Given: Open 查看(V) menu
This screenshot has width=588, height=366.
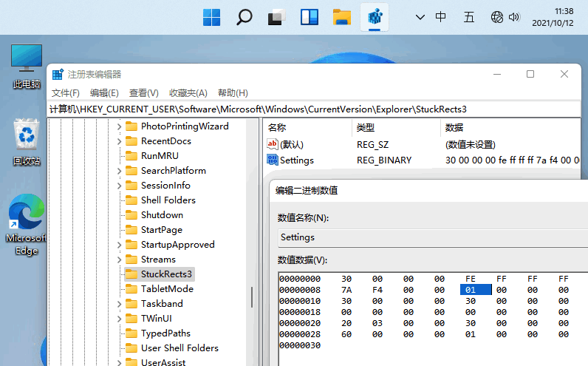Looking at the screenshot, I should point(143,93).
